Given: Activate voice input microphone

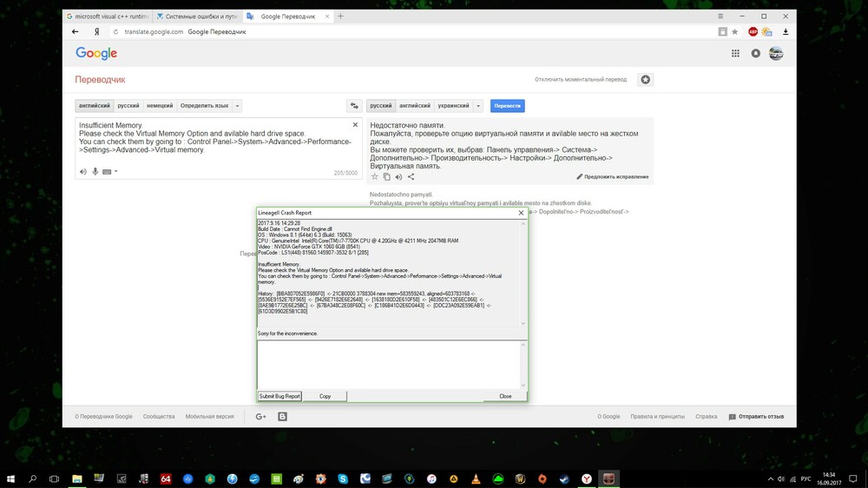Looking at the screenshot, I should pyautogui.click(x=95, y=172).
